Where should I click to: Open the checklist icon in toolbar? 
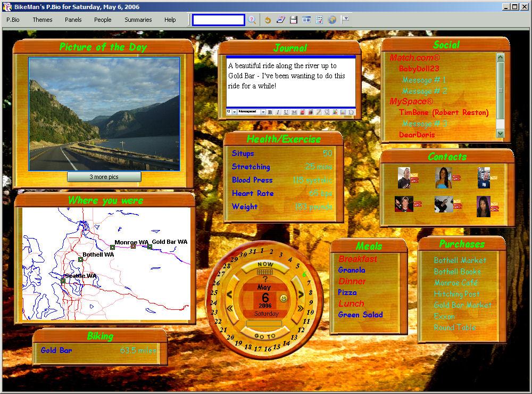coord(319,20)
